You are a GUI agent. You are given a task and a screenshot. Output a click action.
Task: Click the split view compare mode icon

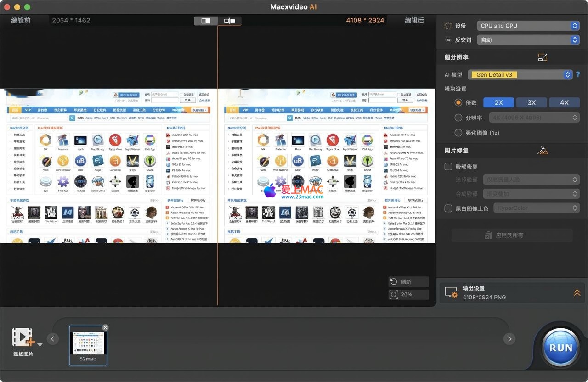point(206,21)
